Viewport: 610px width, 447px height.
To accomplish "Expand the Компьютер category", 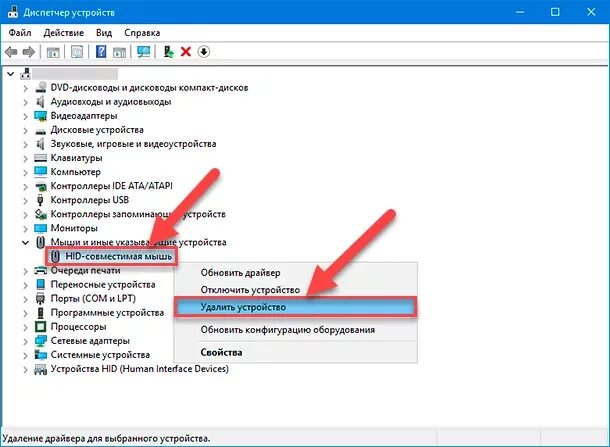I will (25, 172).
